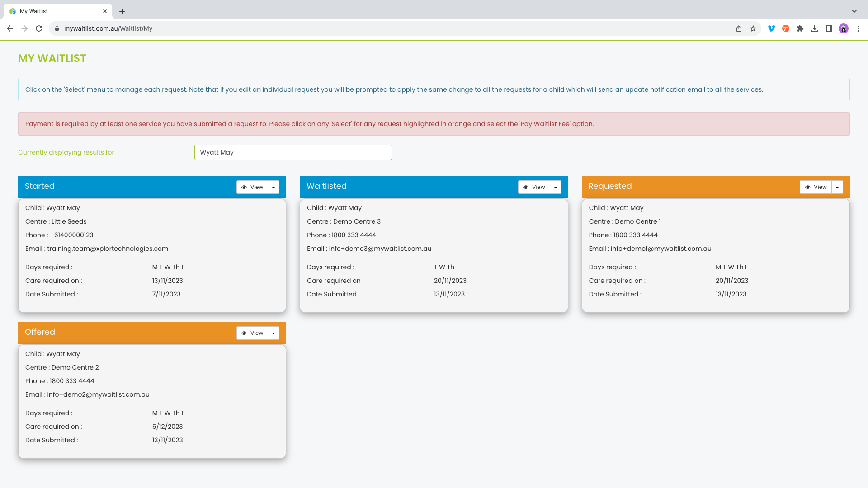Screen dimensions: 868x488
Task: View the Offered request for Demo Centre 2
Action: [x=252, y=333]
